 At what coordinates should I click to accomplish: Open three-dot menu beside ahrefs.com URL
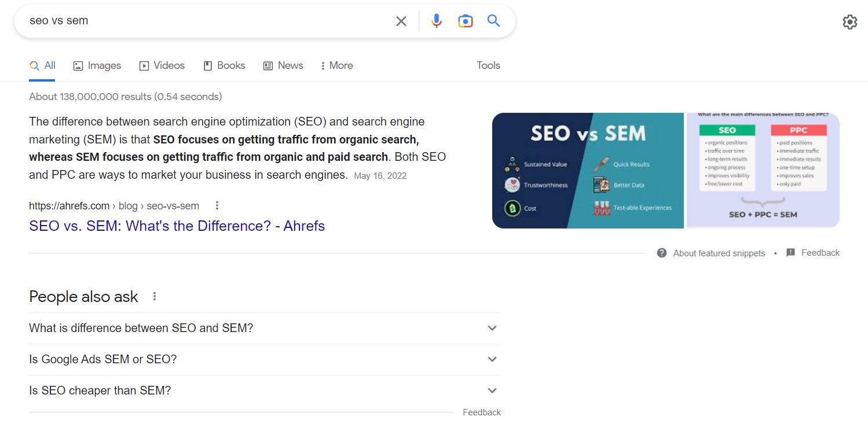(217, 205)
